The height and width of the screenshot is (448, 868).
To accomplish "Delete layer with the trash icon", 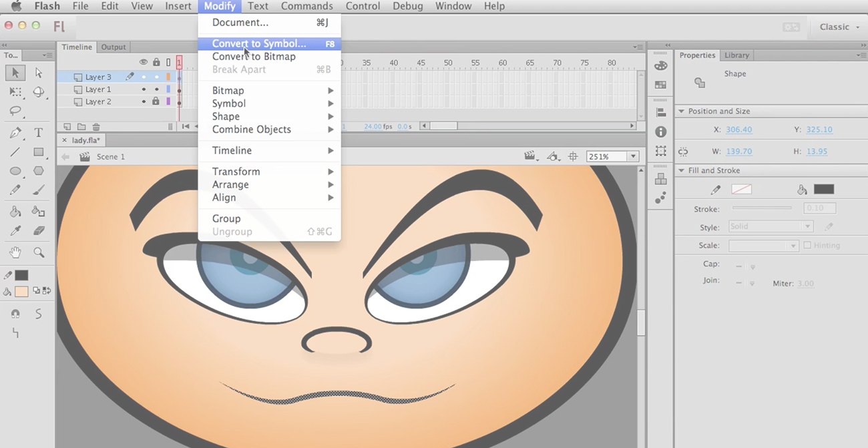I will 96,126.
